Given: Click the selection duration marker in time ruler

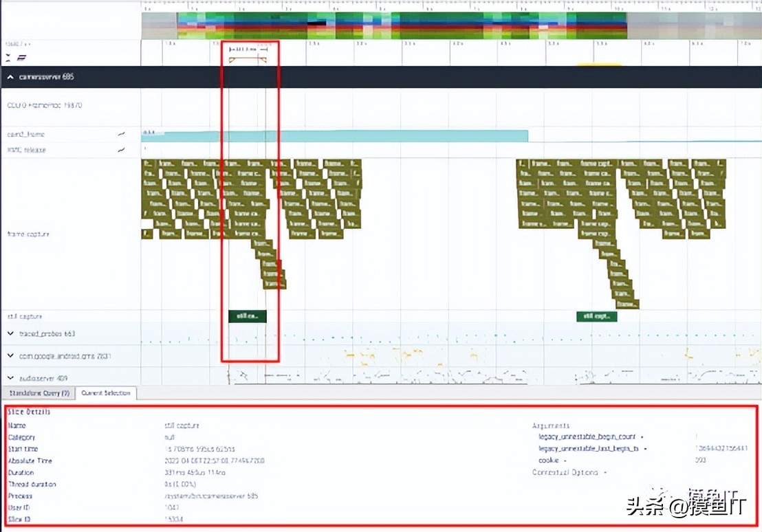Looking at the screenshot, I should 248,49.
